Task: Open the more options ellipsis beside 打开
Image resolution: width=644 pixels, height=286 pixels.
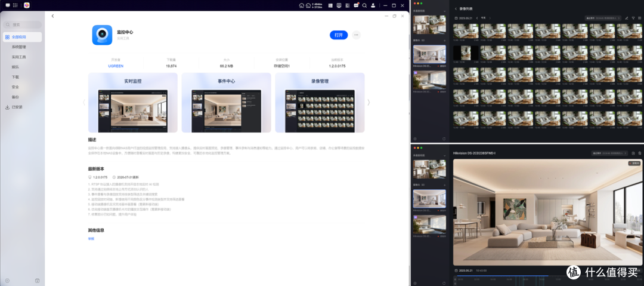Action: pos(356,35)
